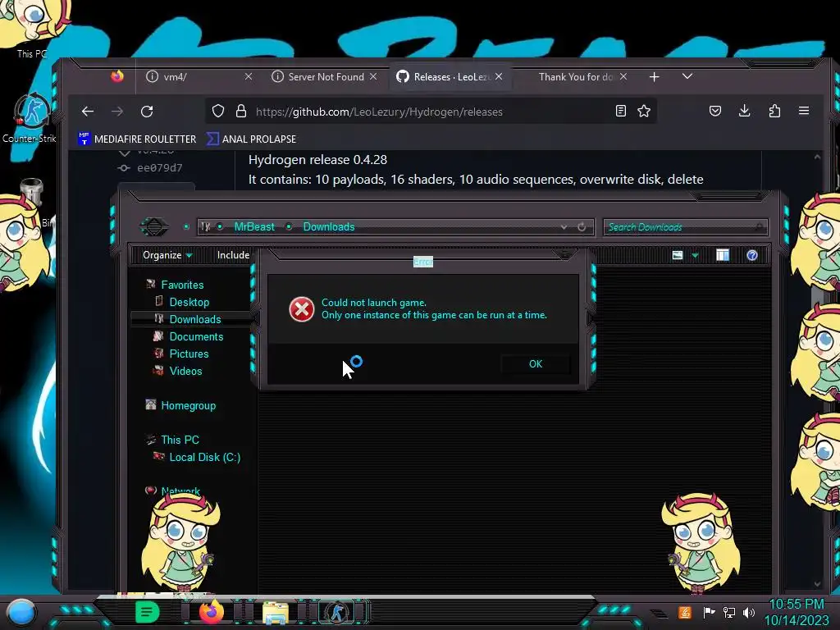Screen dimensions: 840x630
Task: Select This PC in navigation pane
Action: [x=180, y=440]
